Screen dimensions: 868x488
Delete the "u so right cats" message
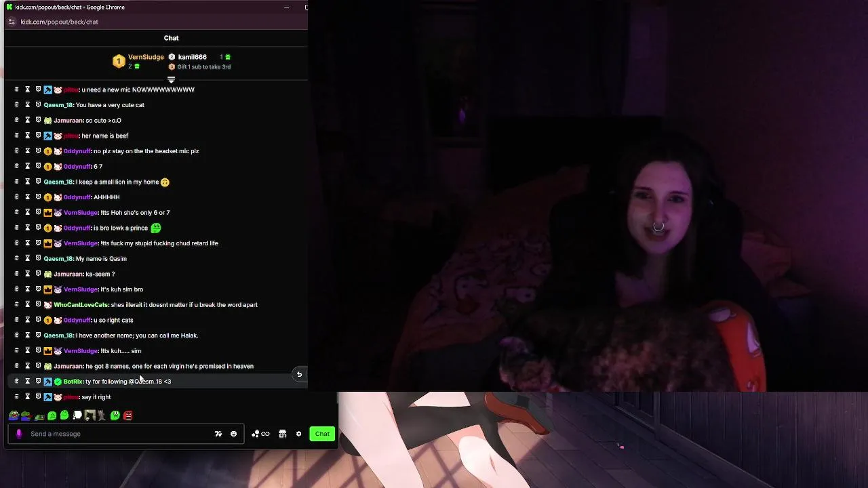pyautogui.click(x=16, y=320)
